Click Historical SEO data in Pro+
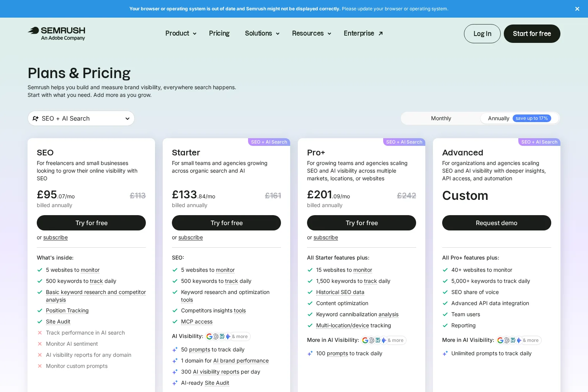 [340, 292]
